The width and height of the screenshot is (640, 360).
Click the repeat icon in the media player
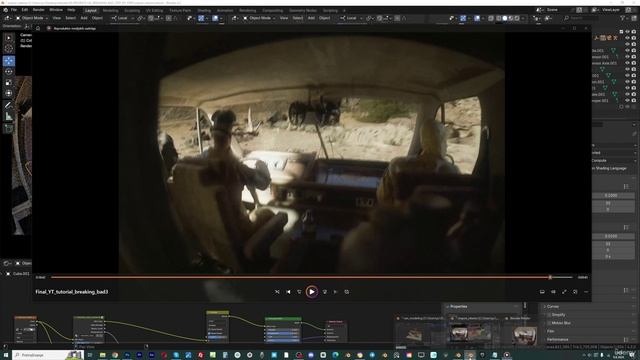click(347, 292)
